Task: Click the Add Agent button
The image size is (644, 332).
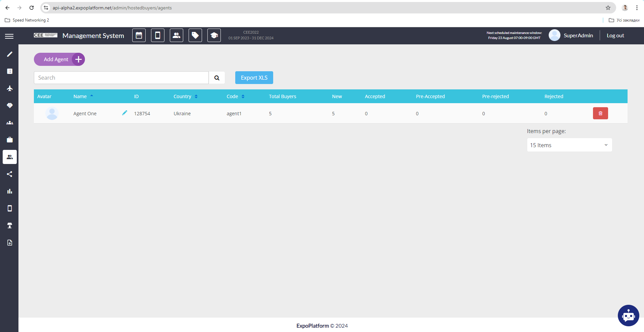Action: click(59, 59)
